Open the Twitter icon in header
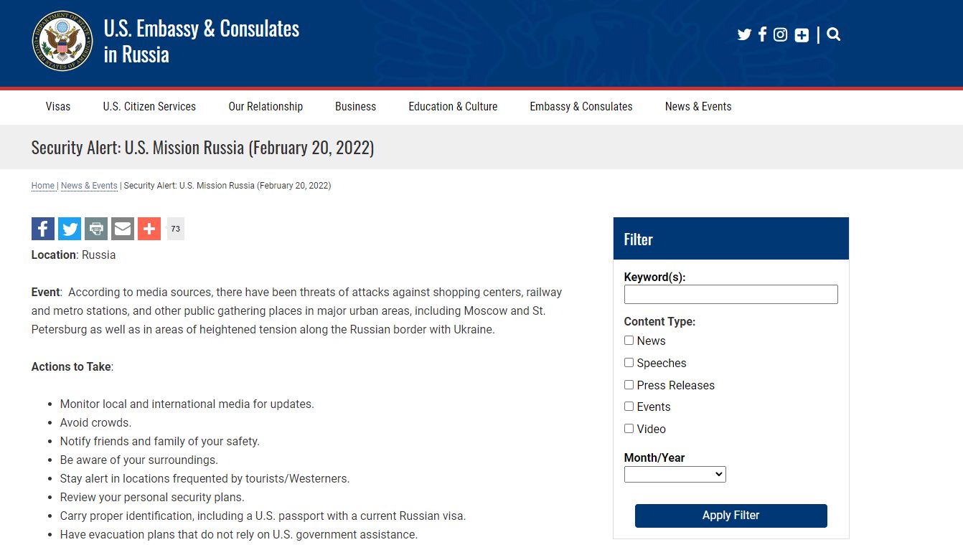 [x=744, y=34]
